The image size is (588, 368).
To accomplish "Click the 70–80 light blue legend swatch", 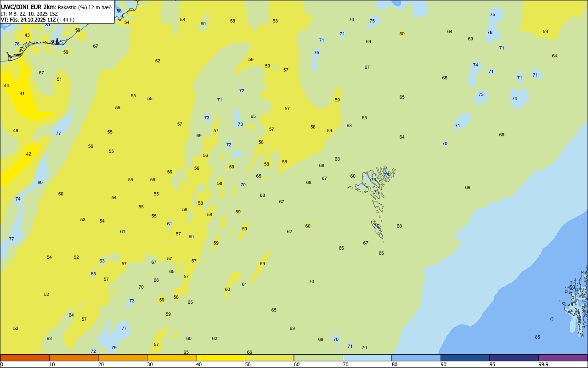I will 367,357.
